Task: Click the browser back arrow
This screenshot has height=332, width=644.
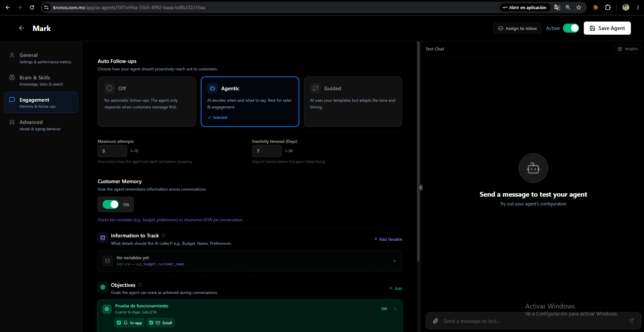Action: coord(8,7)
